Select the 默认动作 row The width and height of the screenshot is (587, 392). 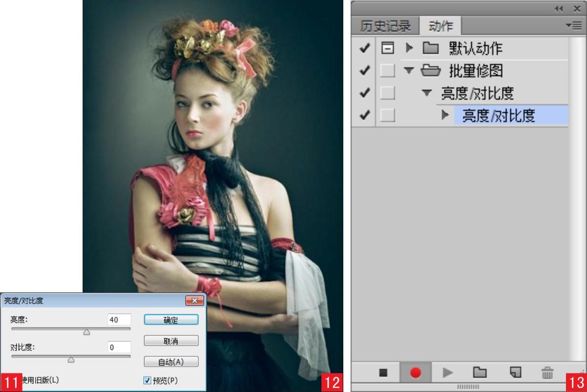coord(484,48)
